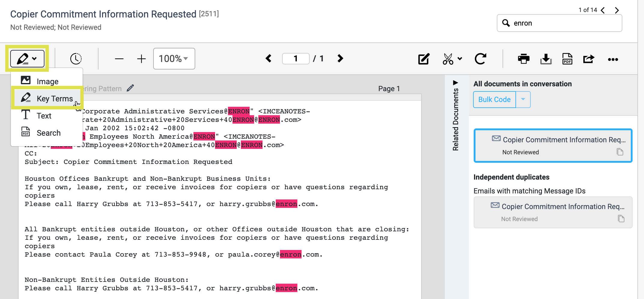Click 'Non-Bankrupt Entities Outside Houston:' line
This screenshot has height=299, width=644.
pyautogui.click(x=107, y=280)
